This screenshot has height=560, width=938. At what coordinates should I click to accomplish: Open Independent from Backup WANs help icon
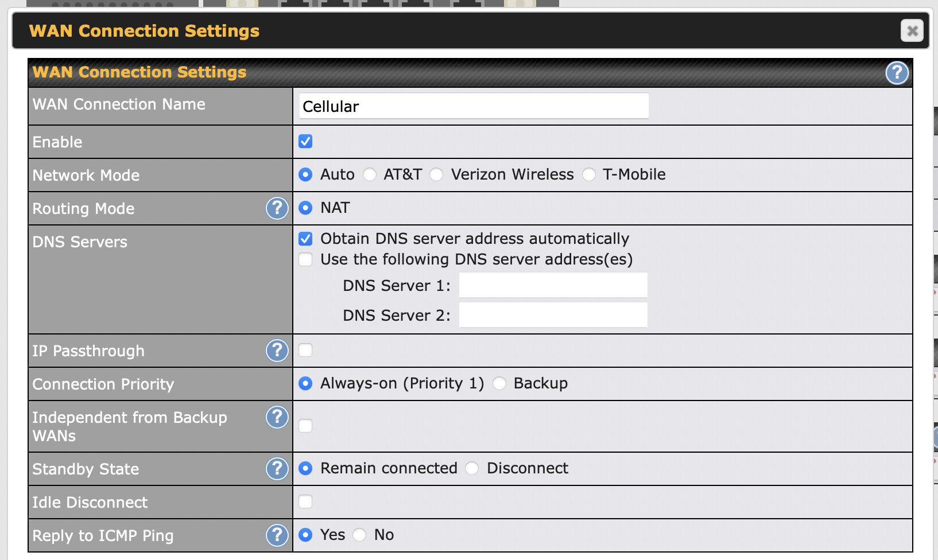tap(277, 417)
